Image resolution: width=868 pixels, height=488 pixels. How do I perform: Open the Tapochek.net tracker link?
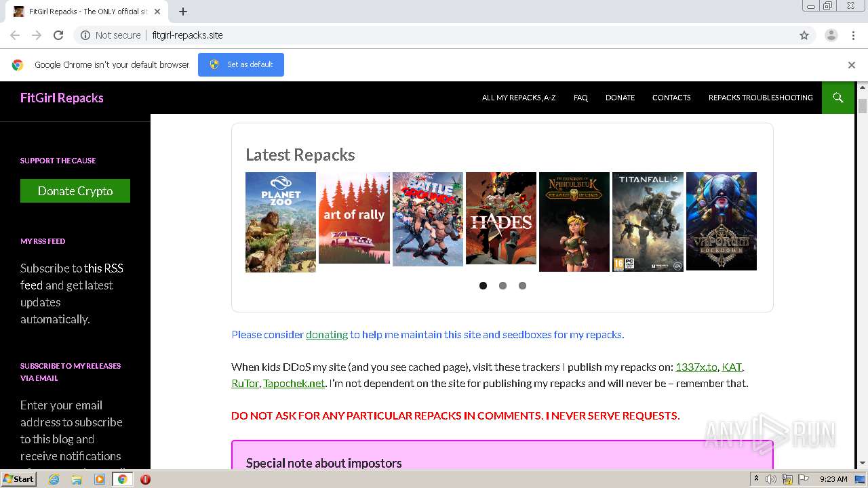pos(294,383)
